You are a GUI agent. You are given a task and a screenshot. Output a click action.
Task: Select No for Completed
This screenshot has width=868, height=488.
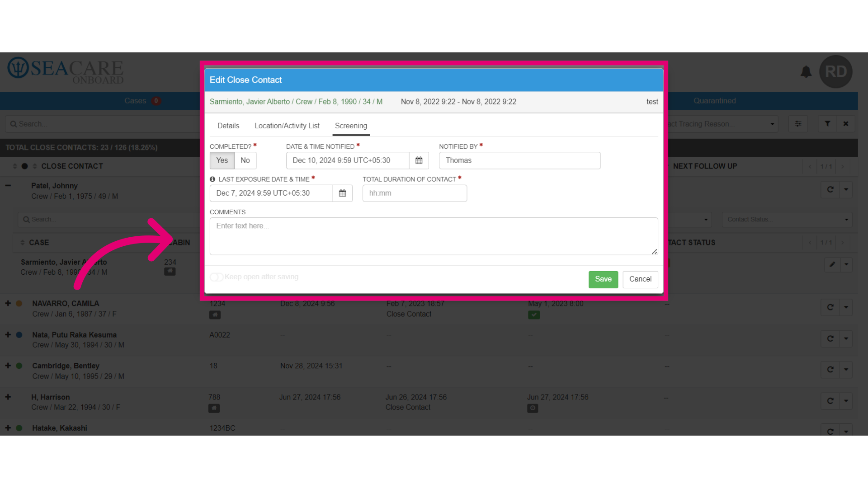point(245,160)
